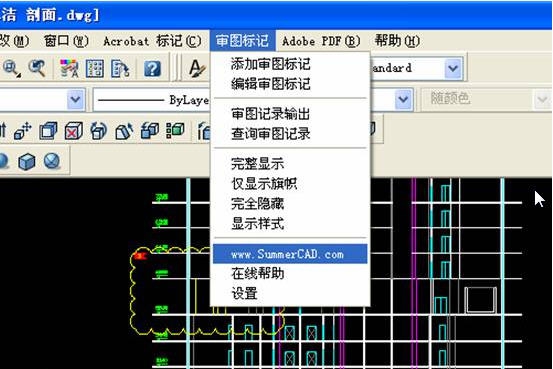
Task: Select the Color Faces green cube tool
Action: (x=175, y=131)
